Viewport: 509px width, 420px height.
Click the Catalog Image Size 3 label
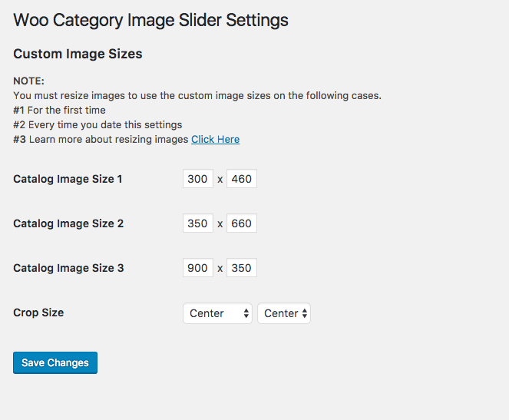click(68, 268)
